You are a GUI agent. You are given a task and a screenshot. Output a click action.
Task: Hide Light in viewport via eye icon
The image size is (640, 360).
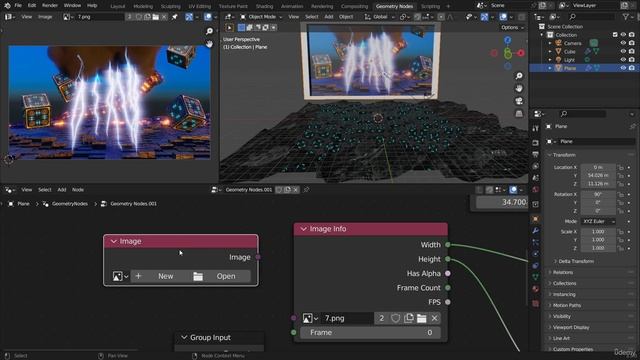[623, 60]
